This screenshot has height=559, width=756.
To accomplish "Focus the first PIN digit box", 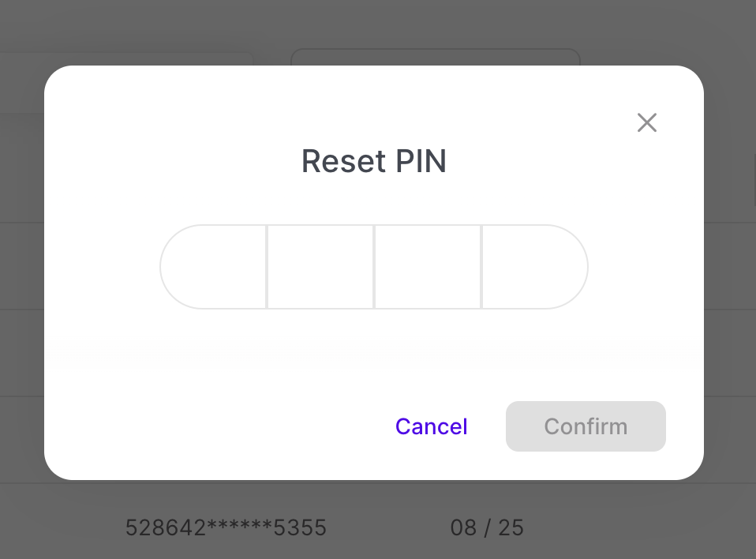I will (x=214, y=267).
